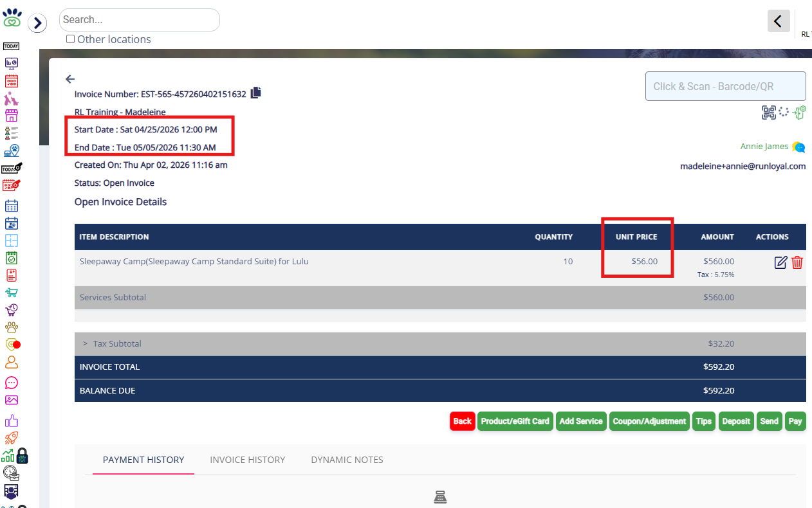Click the paw location pin icon

tap(12, 150)
